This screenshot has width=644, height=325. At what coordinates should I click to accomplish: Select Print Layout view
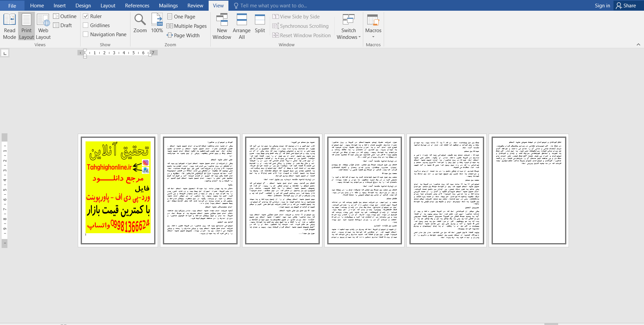tap(26, 26)
